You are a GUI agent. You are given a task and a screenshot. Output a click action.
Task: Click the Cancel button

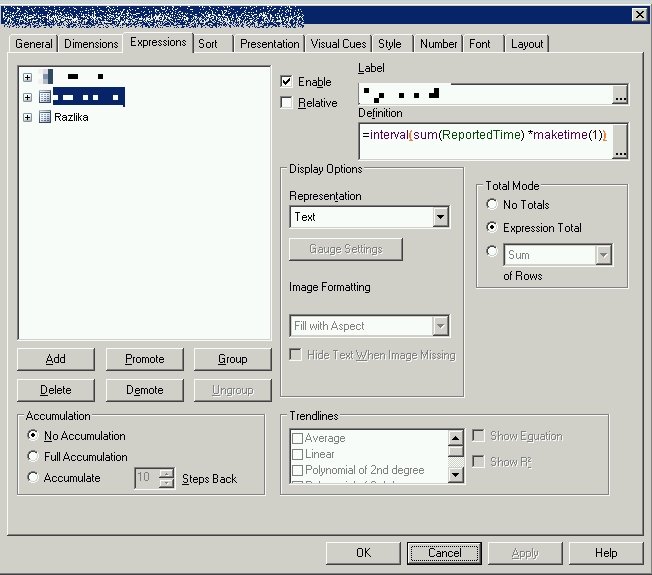click(x=444, y=553)
